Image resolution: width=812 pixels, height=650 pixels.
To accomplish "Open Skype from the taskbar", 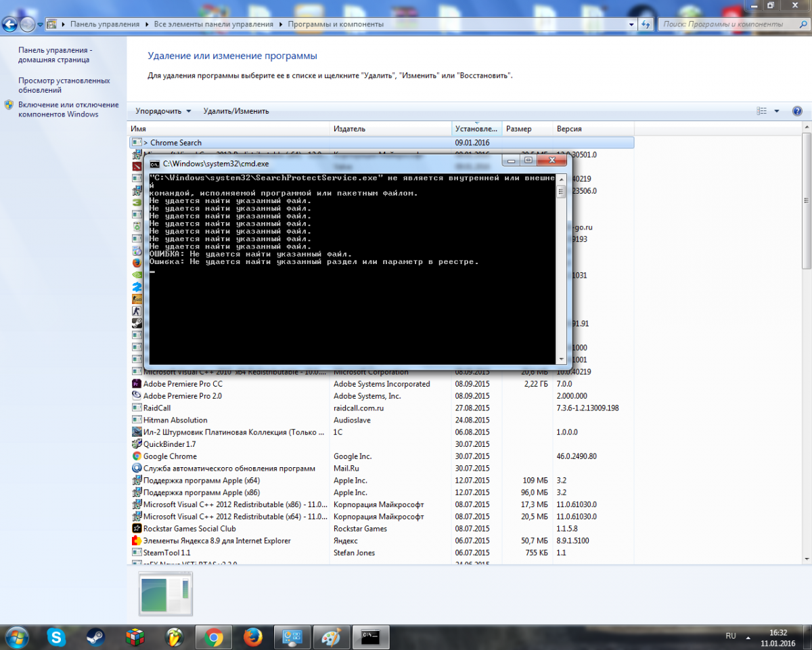I will click(x=56, y=636).
